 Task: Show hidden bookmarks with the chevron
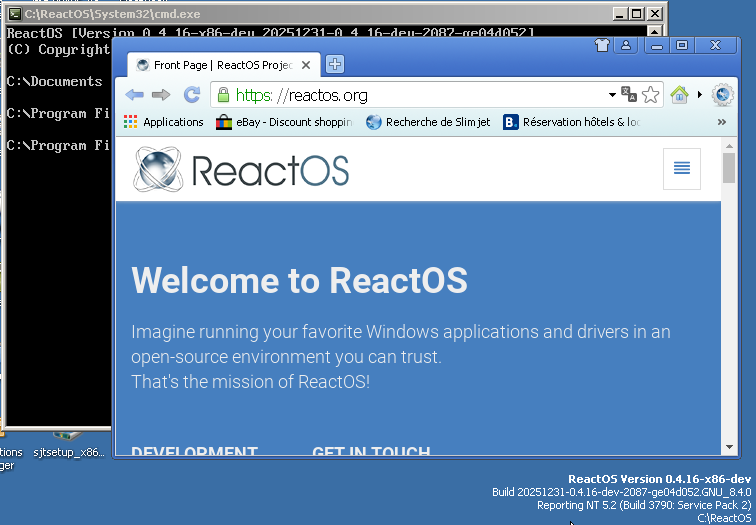(x=722, y=122)
